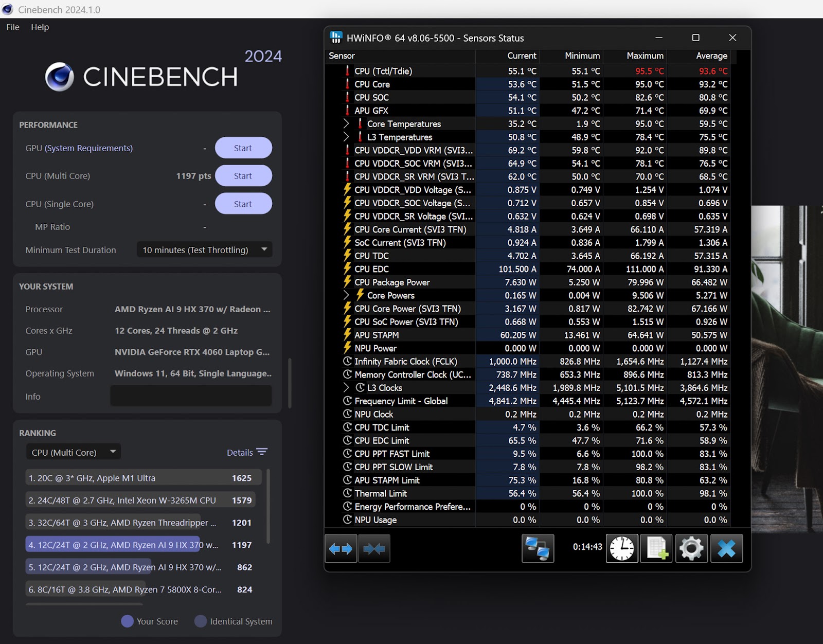The width and height of the screenshot is (823, 644).
Task: Start the CPU (Multi Core) benchmark
Action: 243,176
